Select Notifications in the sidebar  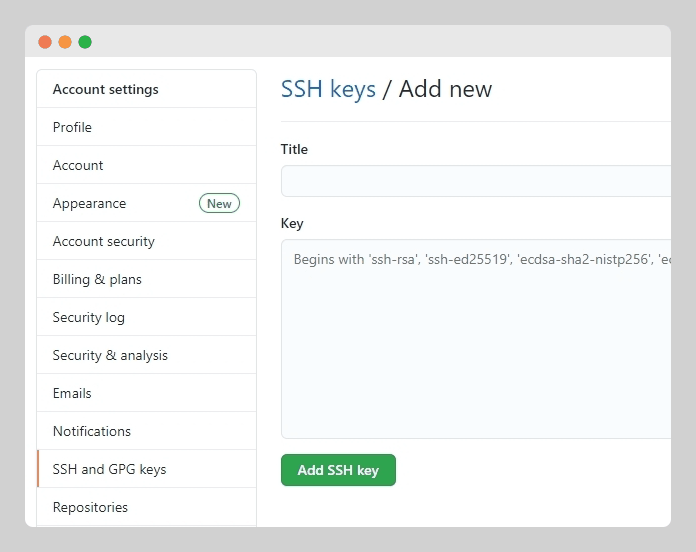(92, 431)
